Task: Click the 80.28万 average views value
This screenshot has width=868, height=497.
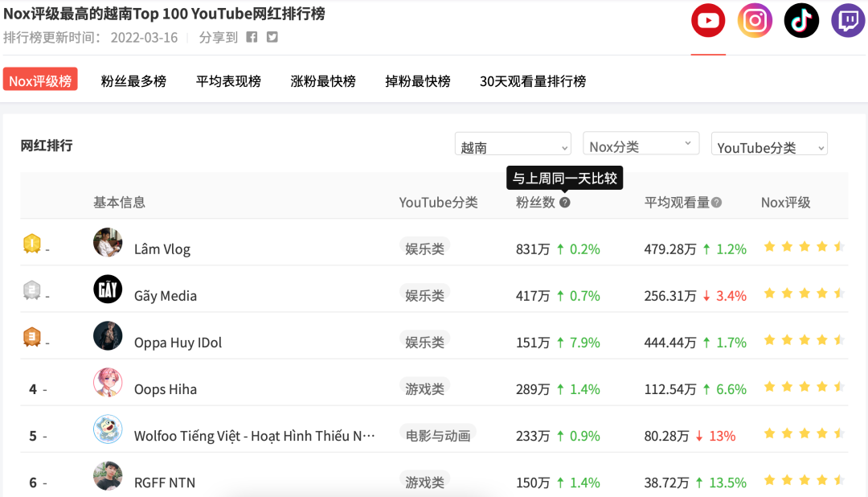Action: coord(666,436)
